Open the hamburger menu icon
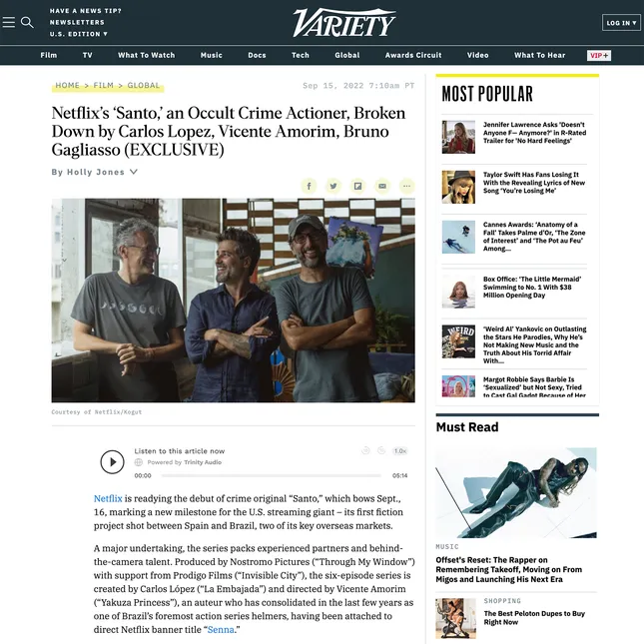 [x=9, y=22]
